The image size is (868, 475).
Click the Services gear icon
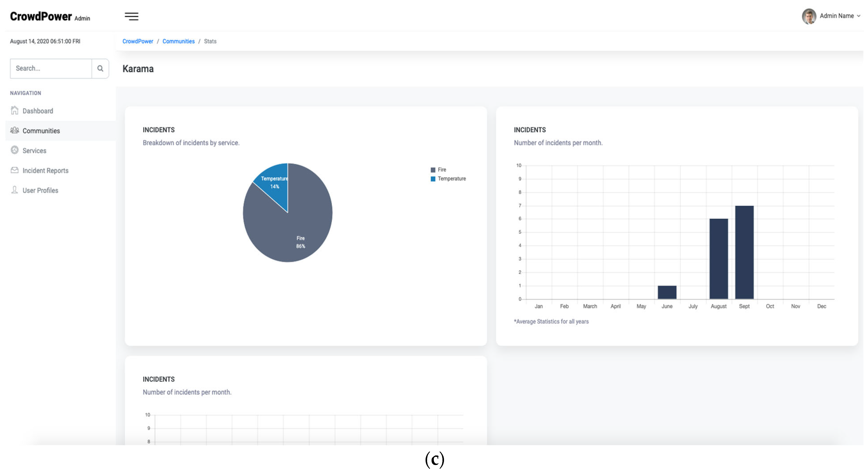pyautogui.click(x=14, y=150)
